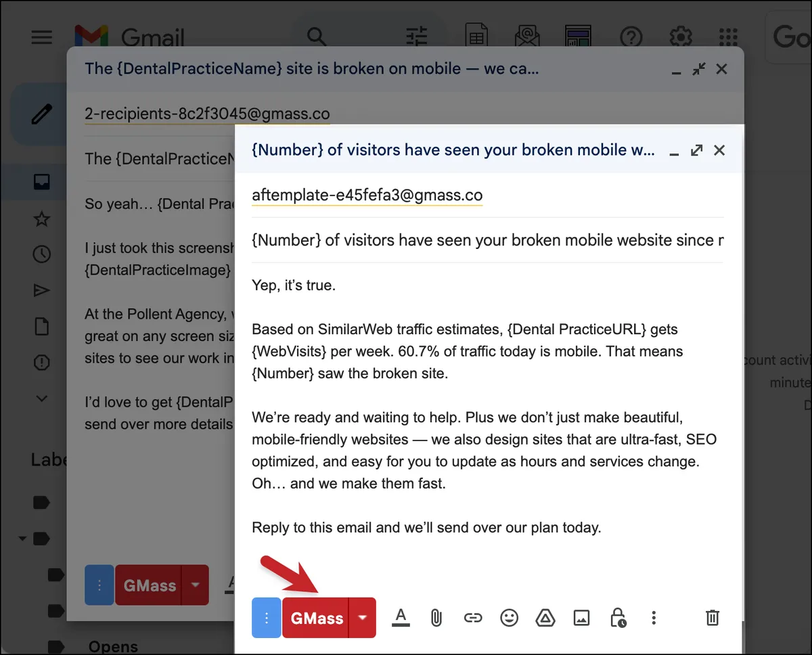This screenshot has width=812, height=655.
Task: Open Google apps grid
Action: coord(728,37)
